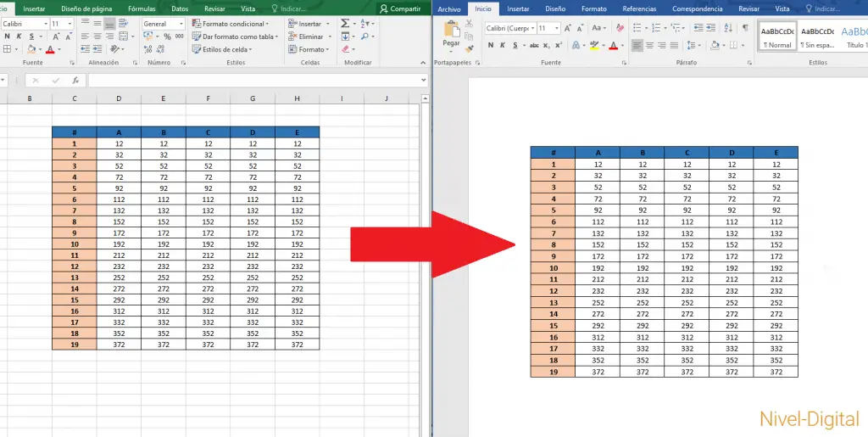Click the Sum (AutoSuma) icon in Excel

click(x=345, y=24)
